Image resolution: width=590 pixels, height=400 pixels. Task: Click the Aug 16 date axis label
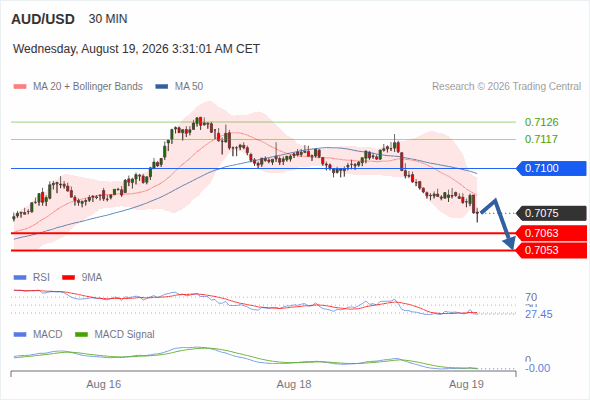103,384
